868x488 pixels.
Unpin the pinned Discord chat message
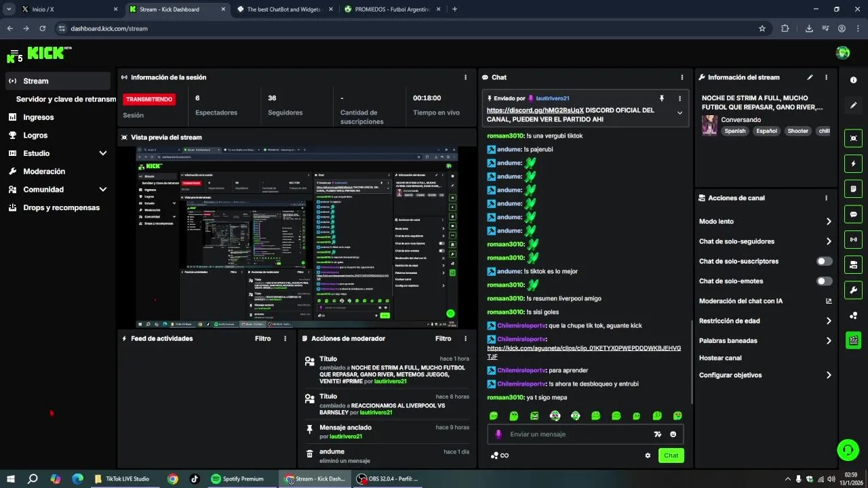coord(662,98)
